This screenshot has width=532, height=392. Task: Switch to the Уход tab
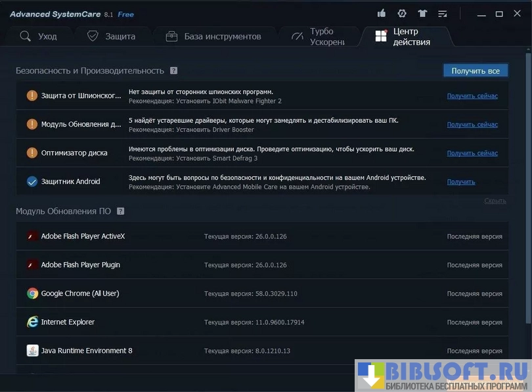[38, 37]
